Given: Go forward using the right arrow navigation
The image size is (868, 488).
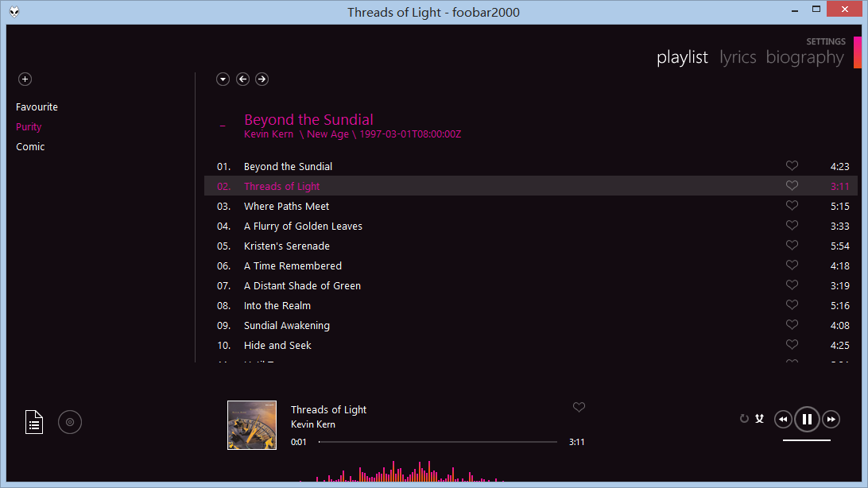Looking at the screenshot, I should point(262,79).
